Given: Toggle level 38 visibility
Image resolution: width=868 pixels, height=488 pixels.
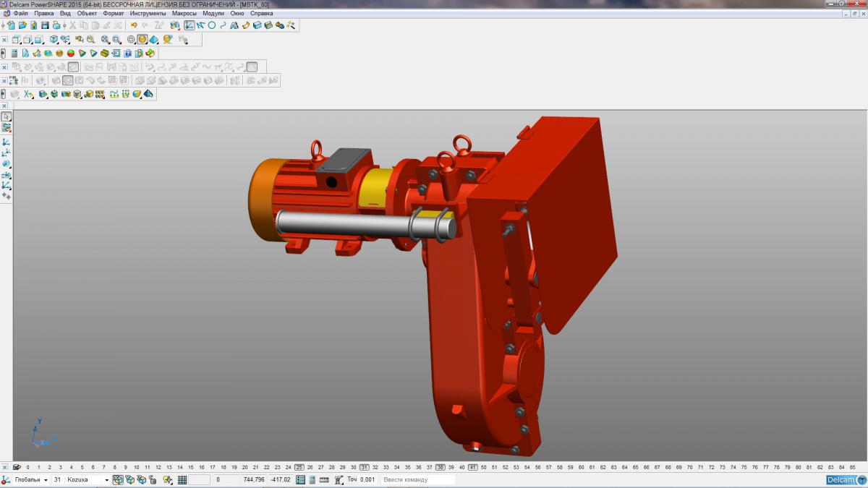Looking at the screenshot, I should pos(441,467).
